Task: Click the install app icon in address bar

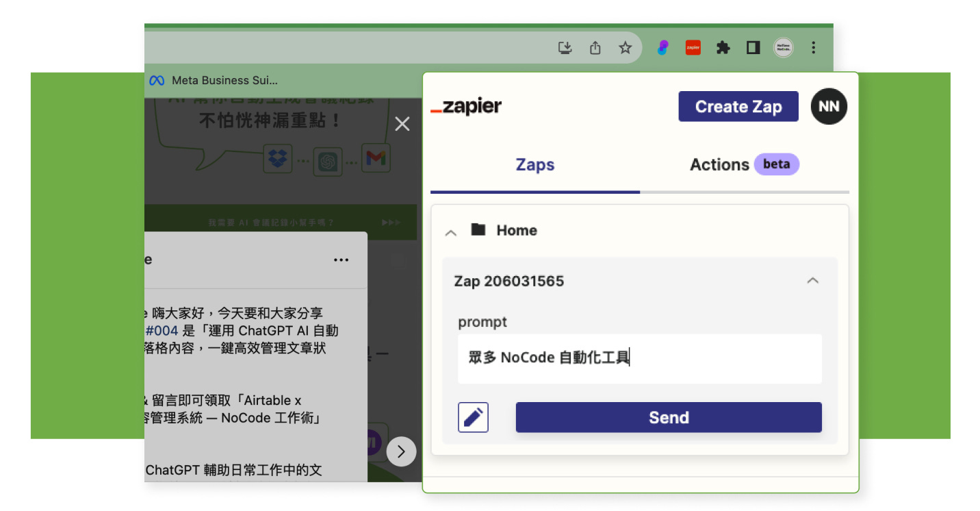Action: point(565,47)
